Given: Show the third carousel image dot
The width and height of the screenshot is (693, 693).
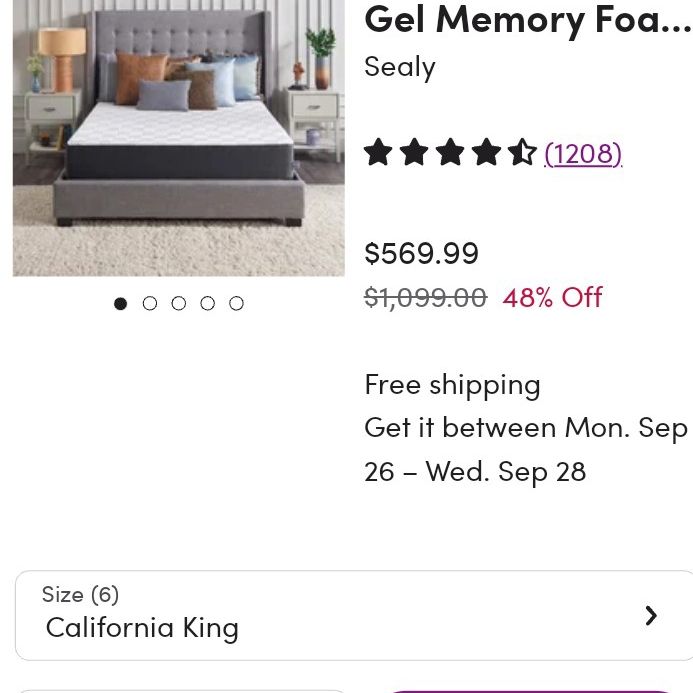Looking at the screenshot, I should point(179,304).
